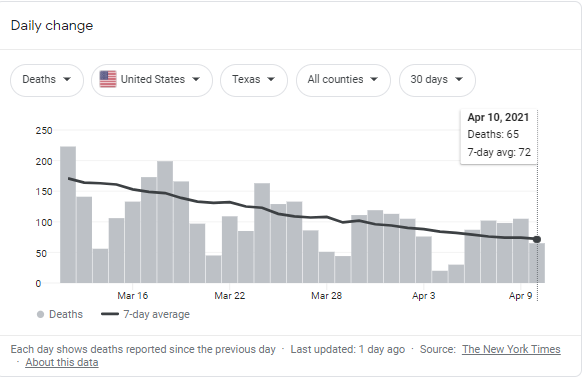Click the 7-day average legend line marker
Image resolution: width=582 pixels, height=379 pixels.
(110, 314)
